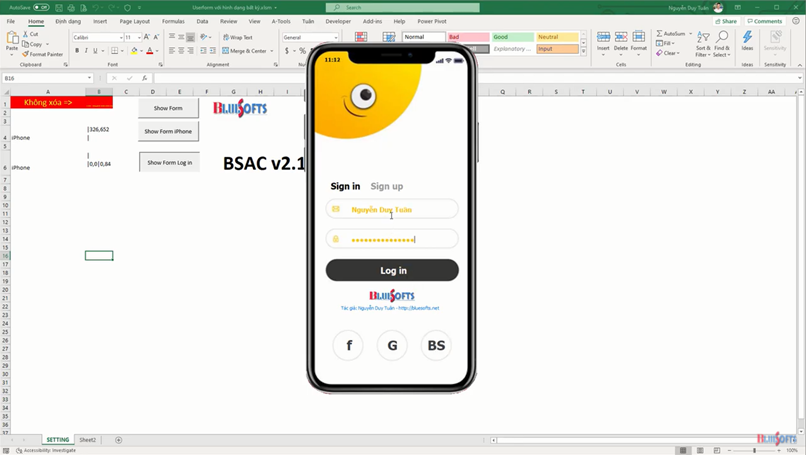Switch to the A-Tools ribbon tab

pyautogui.click(x=281, y=22)
